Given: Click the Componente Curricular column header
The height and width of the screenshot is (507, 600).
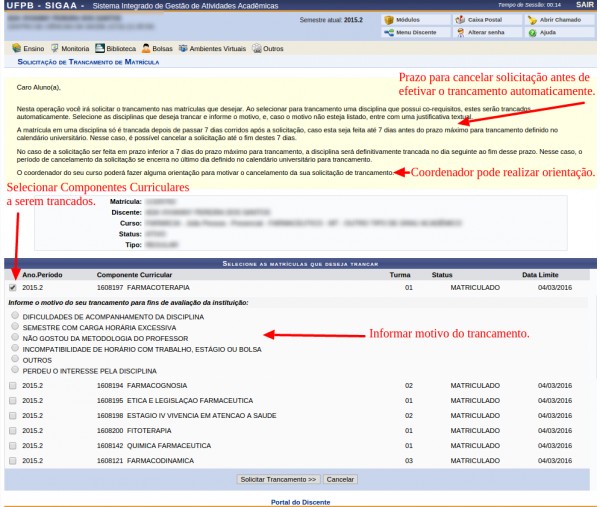Looking at the screenshot, I should pyautogui.click(x=134, y=275).
